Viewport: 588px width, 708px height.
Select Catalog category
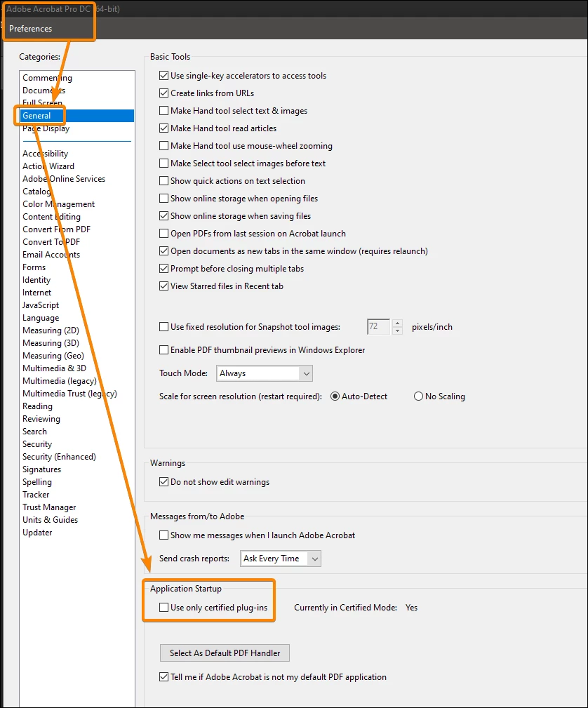coord(76,192)
